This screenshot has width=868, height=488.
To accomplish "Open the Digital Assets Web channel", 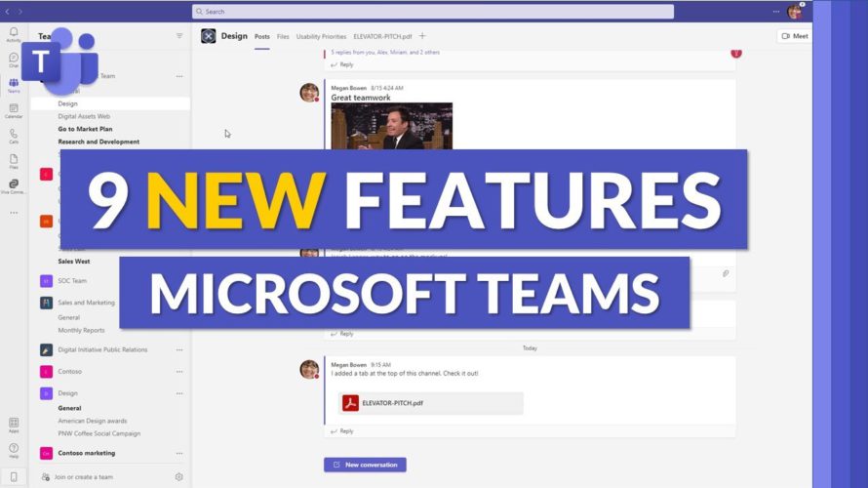I will (x=84, y=116).
